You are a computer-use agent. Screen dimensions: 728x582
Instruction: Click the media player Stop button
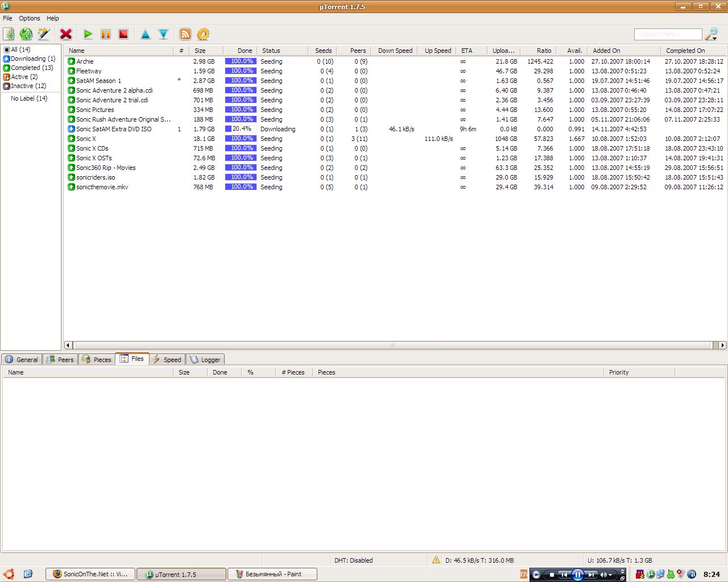pyautogui.click(x=551, y=575)
